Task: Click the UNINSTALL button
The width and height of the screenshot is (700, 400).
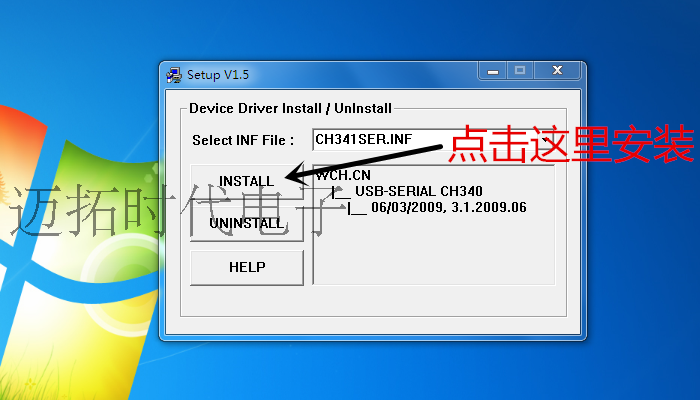Action: [x=246, y=223]
